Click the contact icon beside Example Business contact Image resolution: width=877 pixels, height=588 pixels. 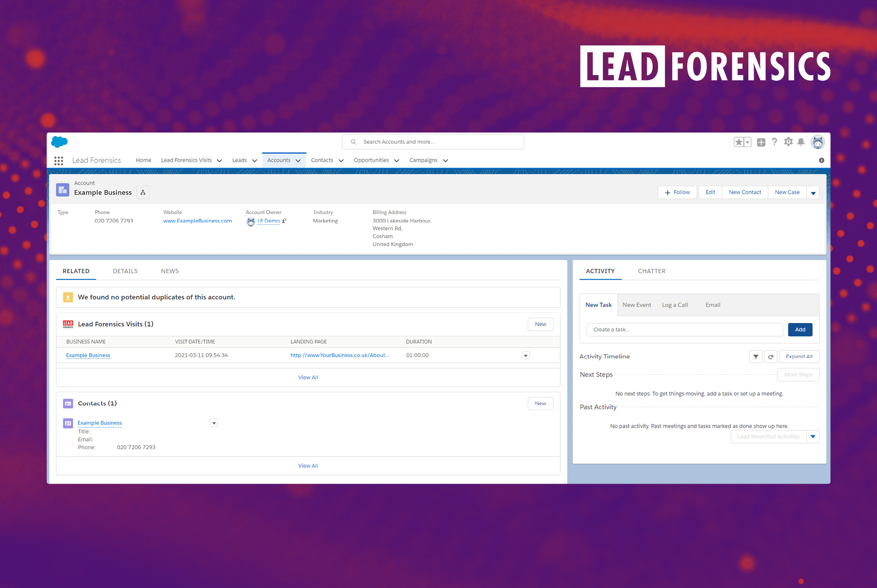pyautogui.click(x=68, y=423)
